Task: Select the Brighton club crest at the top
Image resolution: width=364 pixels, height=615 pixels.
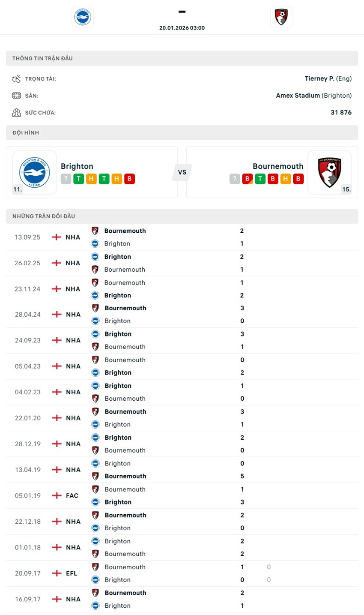Action: click(82, 17)
